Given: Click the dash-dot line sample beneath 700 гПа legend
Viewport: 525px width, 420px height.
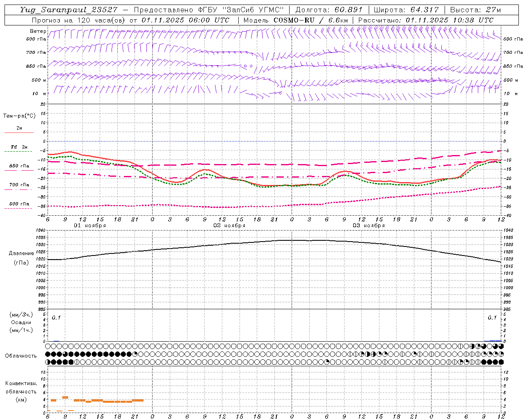Looking at the screenshot, I should (x=18, y=189).
